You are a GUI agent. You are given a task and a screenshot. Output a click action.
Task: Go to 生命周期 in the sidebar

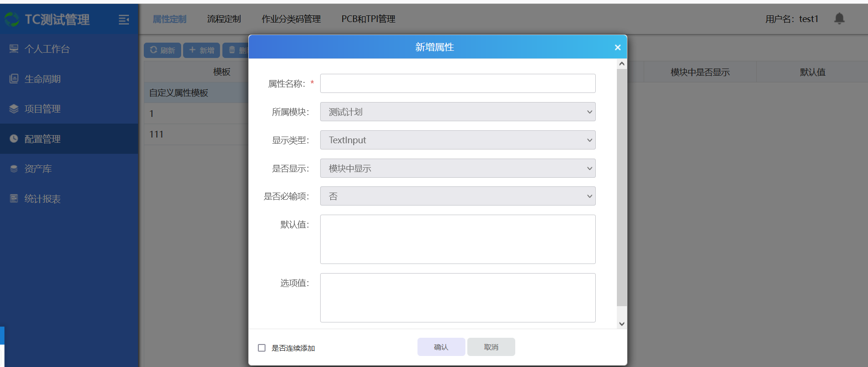pyautogui.click(x=42, y=79)
